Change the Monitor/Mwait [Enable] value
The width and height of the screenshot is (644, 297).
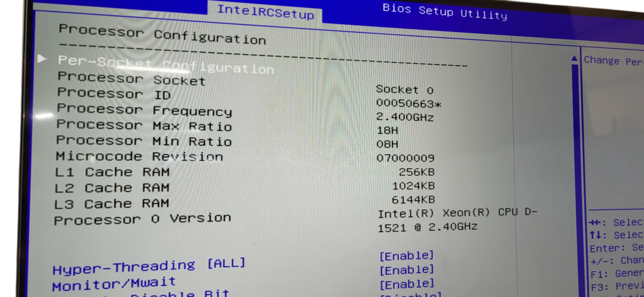(407, 270)
